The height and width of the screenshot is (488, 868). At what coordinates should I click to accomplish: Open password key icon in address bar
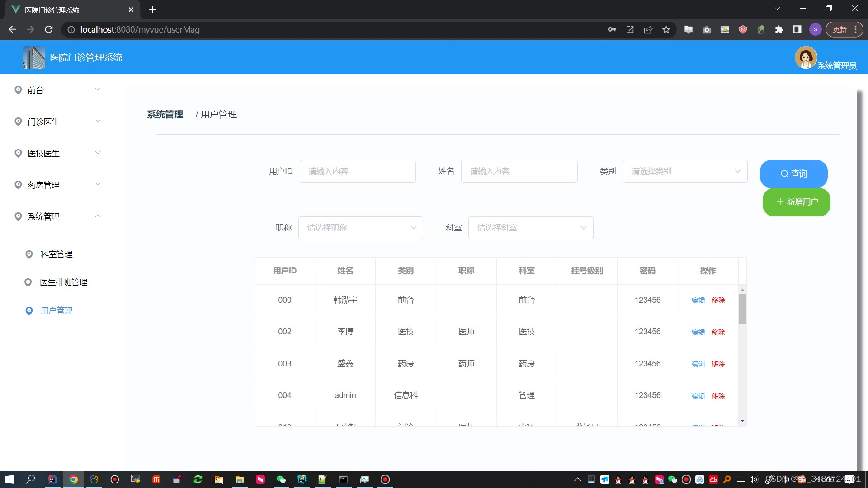[x=612, y=30]
